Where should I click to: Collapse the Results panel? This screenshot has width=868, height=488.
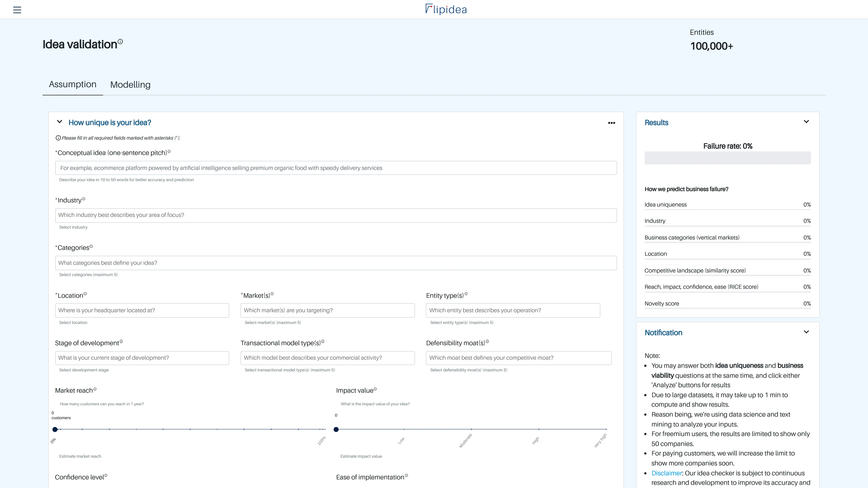point(807,122)
